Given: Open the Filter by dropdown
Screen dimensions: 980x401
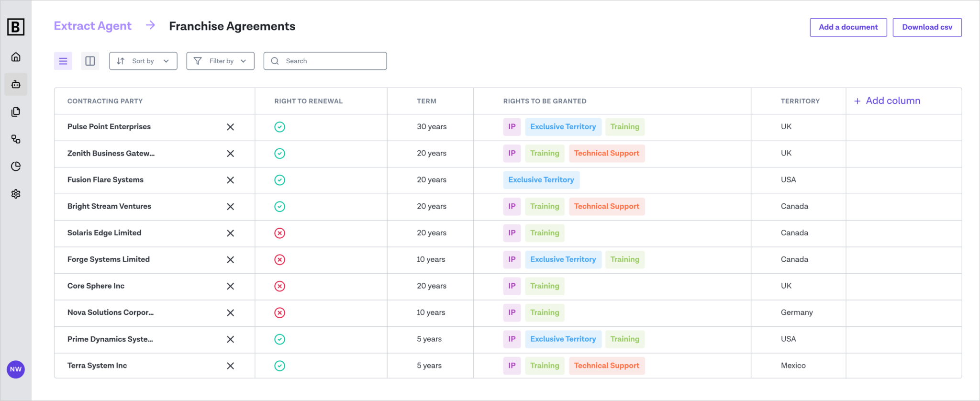Looking at the screenshot, I should pyautogui.click(x=220, y=61).
